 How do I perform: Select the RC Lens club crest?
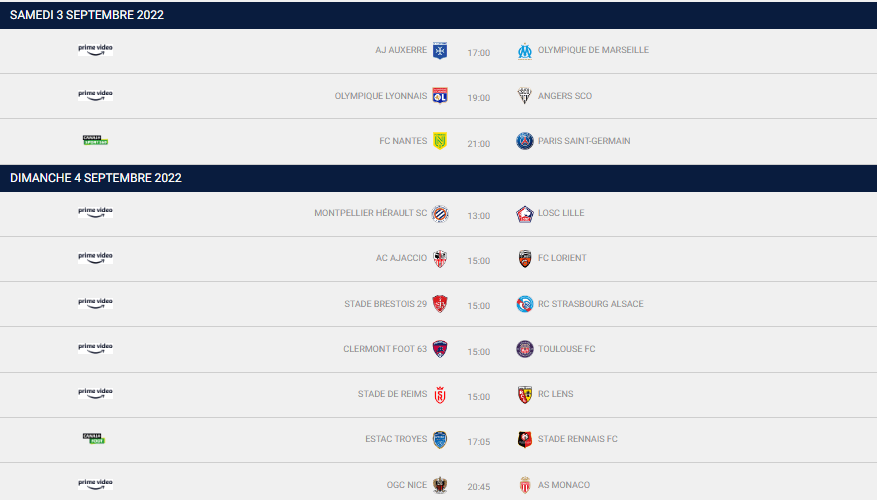pyautogui.click(x=525, y=394)
